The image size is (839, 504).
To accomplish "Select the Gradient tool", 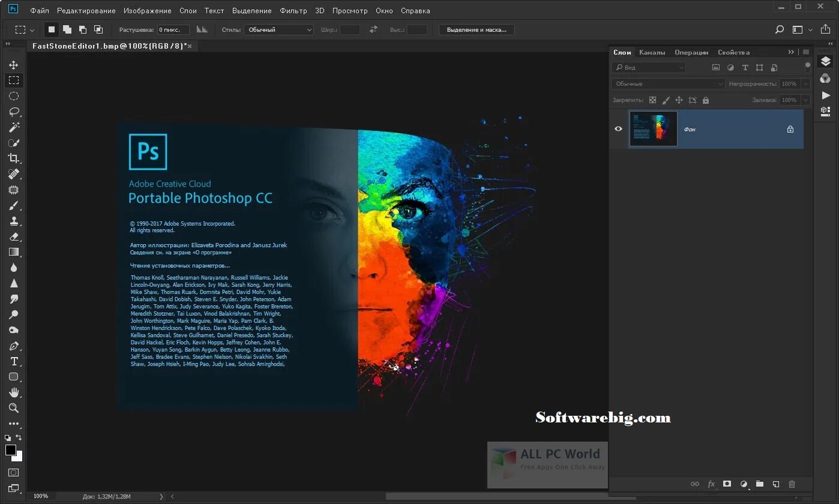I will [13, 252].
